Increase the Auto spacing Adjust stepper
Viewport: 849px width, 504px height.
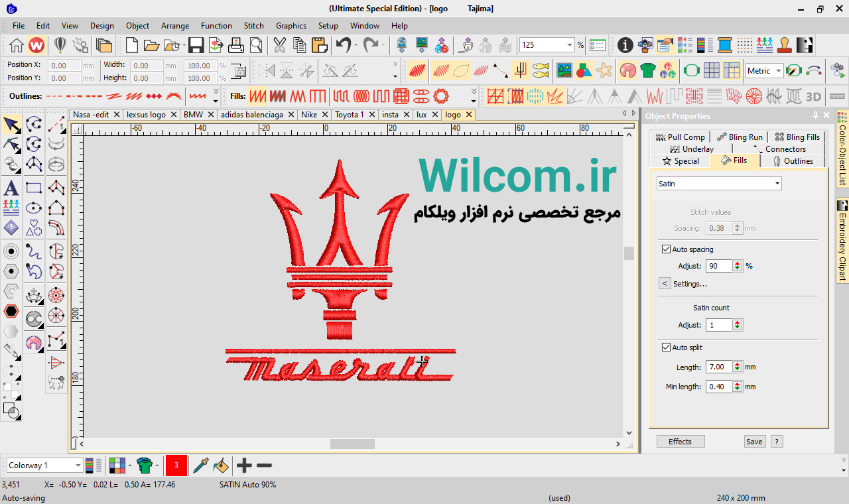[x=737, y=263]
